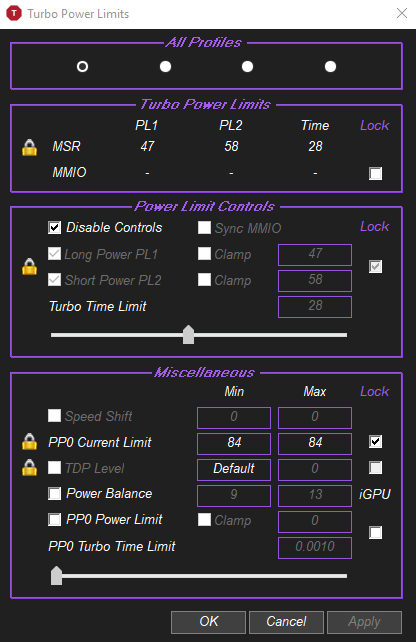This screenshot has width=416, height=642.
Task: Click the ThrottleStop red app icon
Action: pyautogui.click(x=14, y=14)
